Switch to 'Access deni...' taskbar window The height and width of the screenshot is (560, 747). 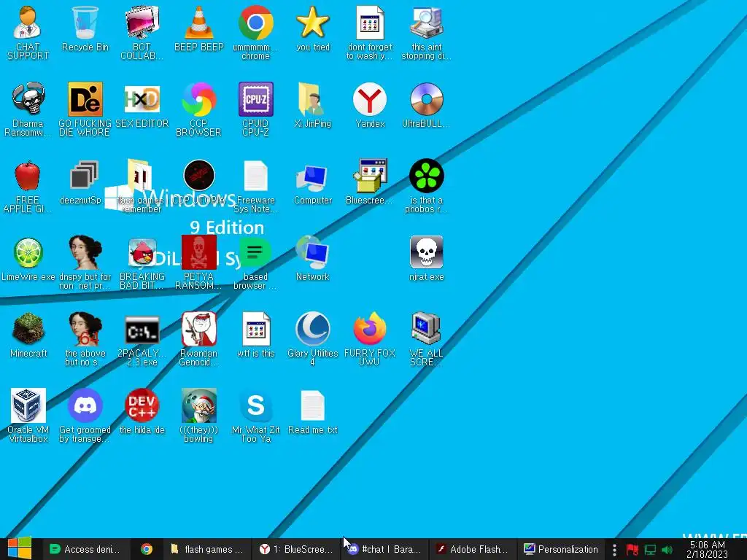pyautogui.click(x=85, y=549)
